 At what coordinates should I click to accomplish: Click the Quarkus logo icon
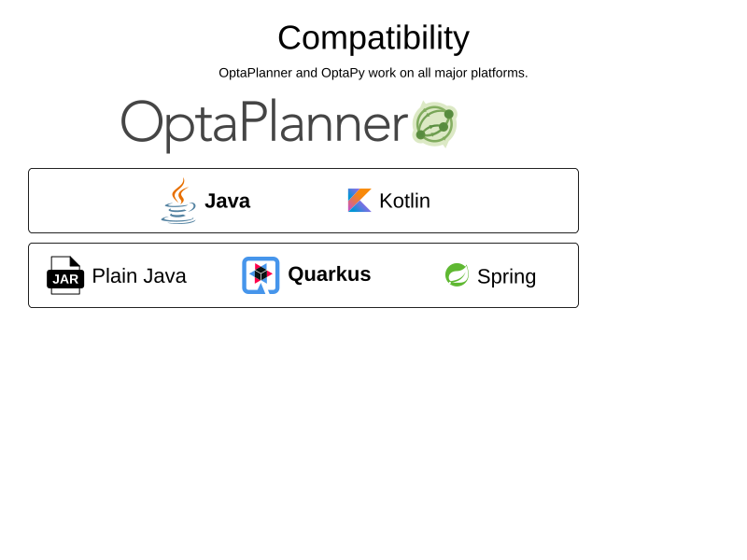coord(261,275)
